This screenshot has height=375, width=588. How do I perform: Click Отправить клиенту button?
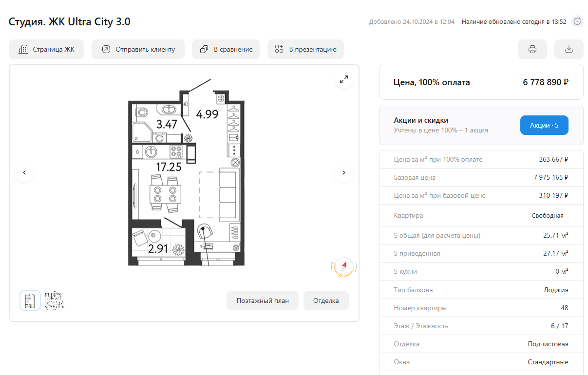coord(138,49)
